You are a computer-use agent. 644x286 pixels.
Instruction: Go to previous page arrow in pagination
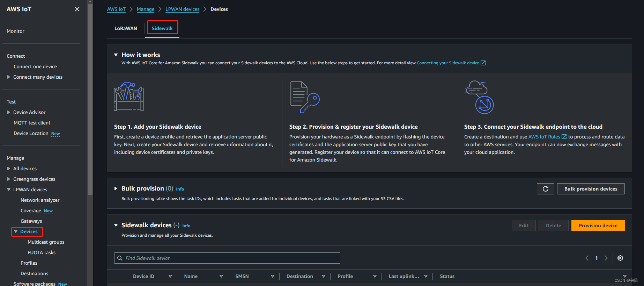(587, 258)
